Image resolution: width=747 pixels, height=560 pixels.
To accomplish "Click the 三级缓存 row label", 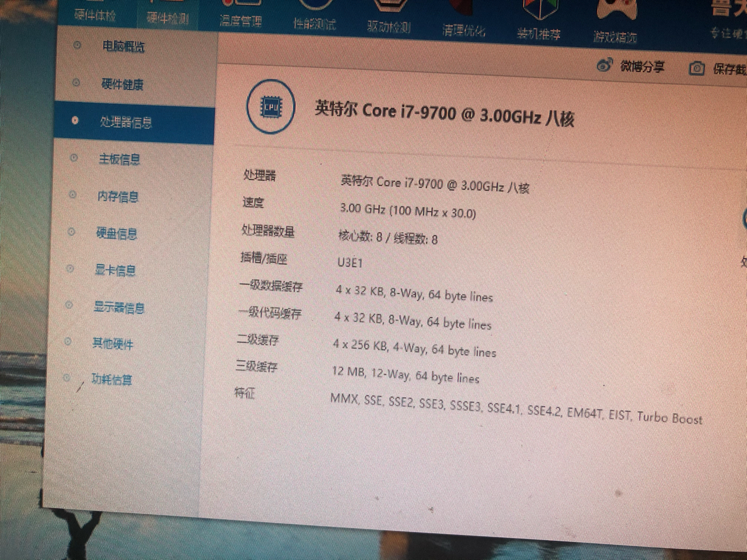I will pos(256,366).
